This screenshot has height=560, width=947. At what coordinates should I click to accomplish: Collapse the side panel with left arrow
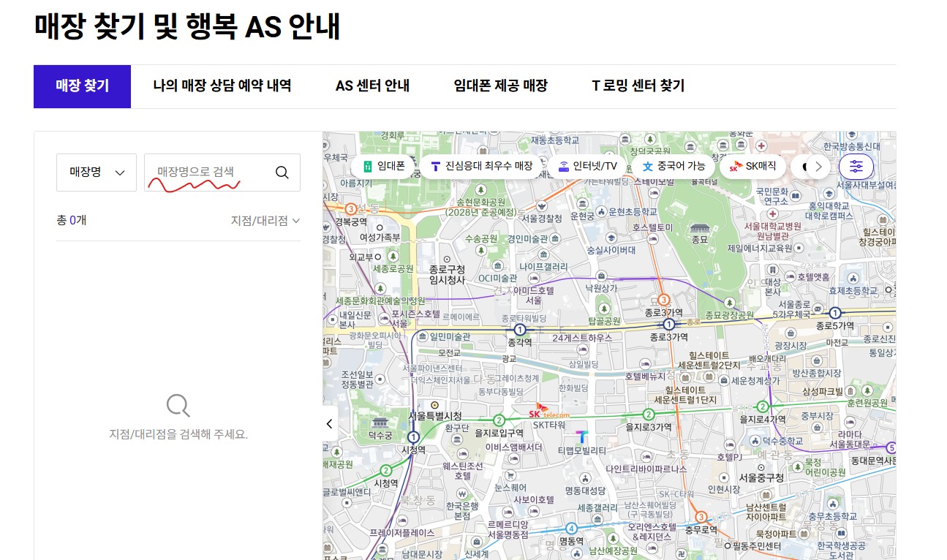click(x=330, y=423)
